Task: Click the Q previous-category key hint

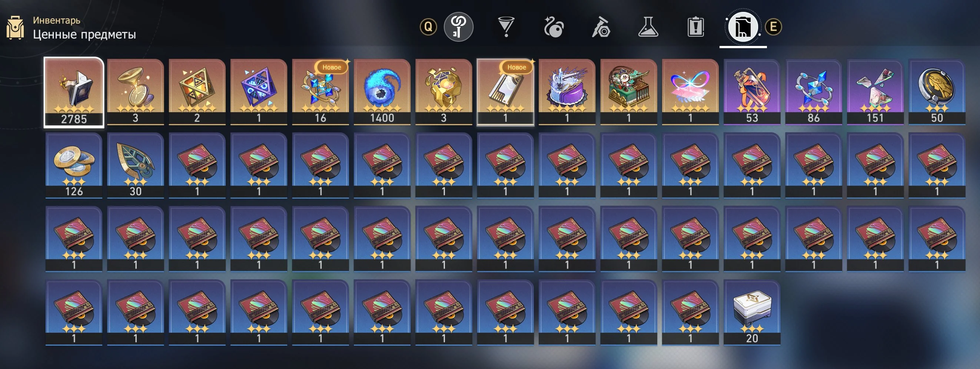Action: click(428, 27)
